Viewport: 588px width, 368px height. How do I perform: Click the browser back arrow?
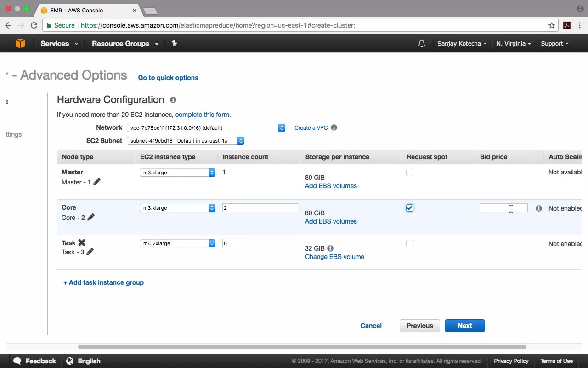click(x=9, y=25)
